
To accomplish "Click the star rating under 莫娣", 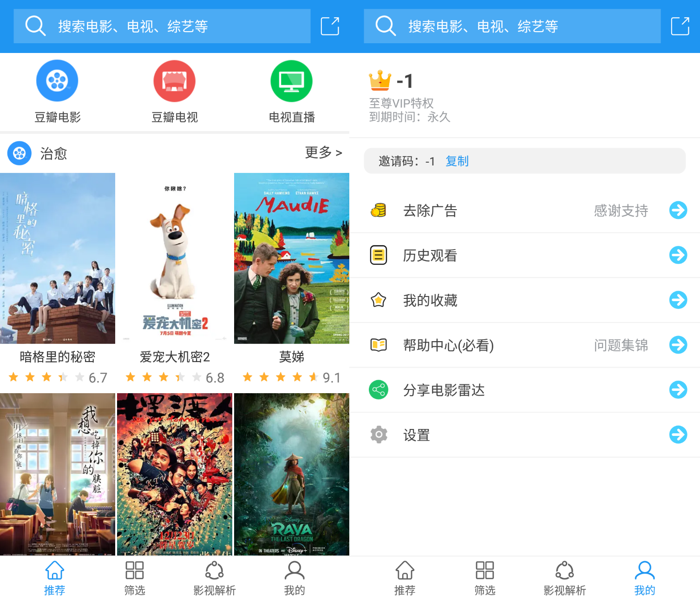I will pyautogui.click(x=280, y=376).
